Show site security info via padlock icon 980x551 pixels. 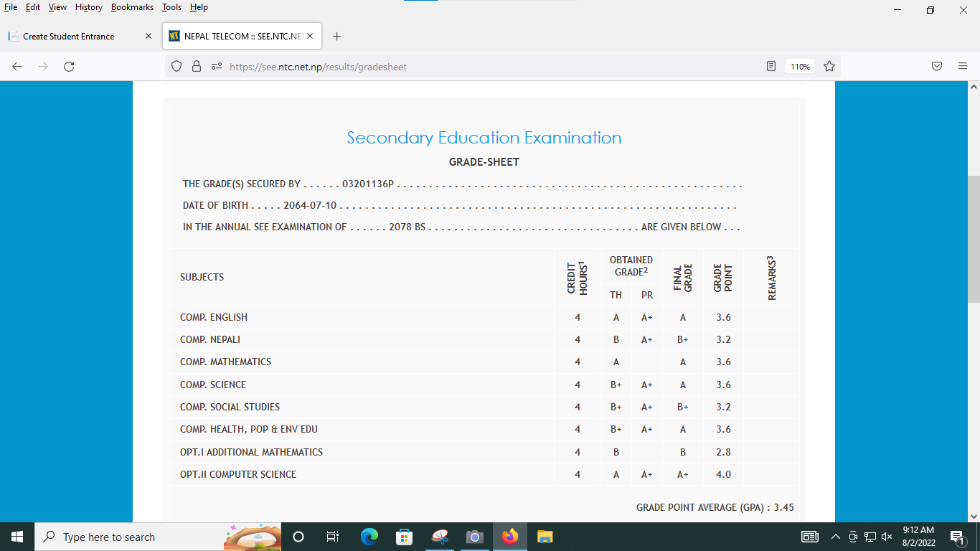[196, 67]
